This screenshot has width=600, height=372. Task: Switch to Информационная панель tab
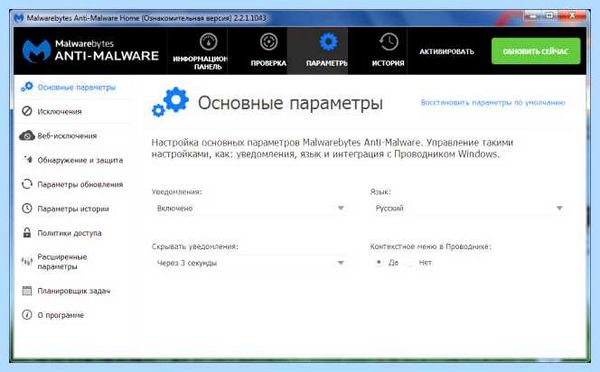click(x=198, y=51)
